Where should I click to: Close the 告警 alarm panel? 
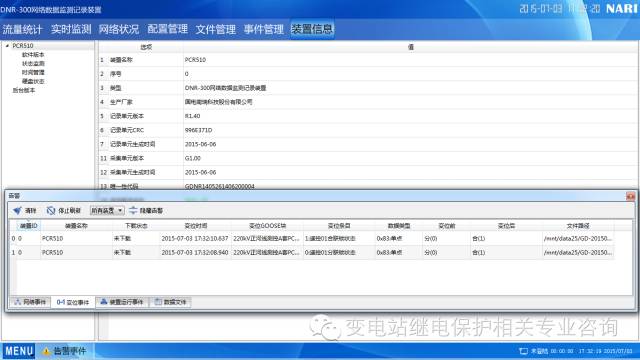click(631, 196)
